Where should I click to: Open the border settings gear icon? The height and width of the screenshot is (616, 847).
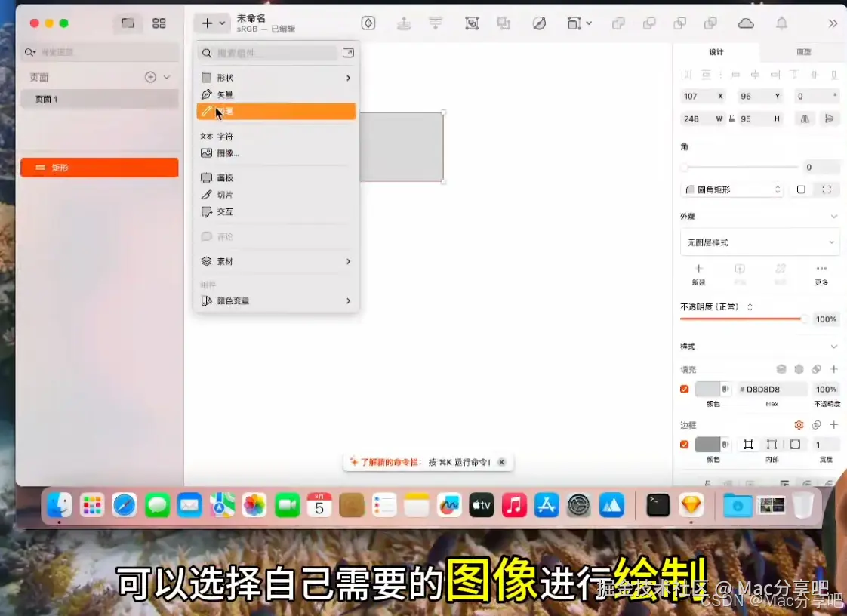[799, 424]
